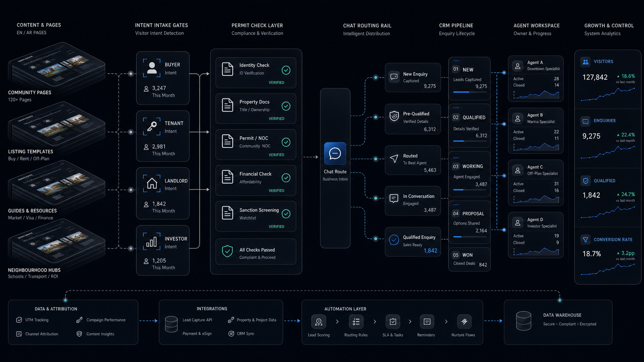Select the 05 WON pipeline stage
The height and width of the screenshot is (362, 644).
469,259
